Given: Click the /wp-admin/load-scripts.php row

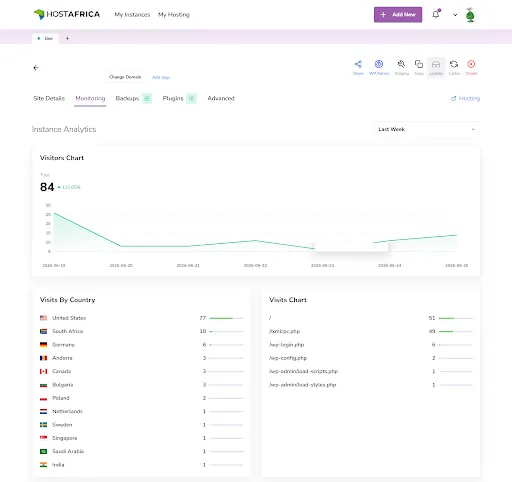Looking at the screenshot, I should [x=371, y=371].
